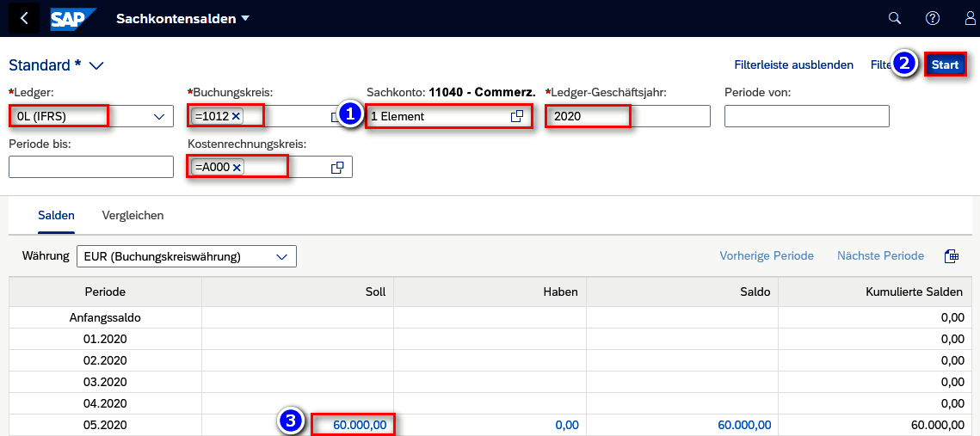The height and width of the screenshot is (436, 980).
Task: Open value help for Kostenrechnungskreis field
Action: pos(338,168)
